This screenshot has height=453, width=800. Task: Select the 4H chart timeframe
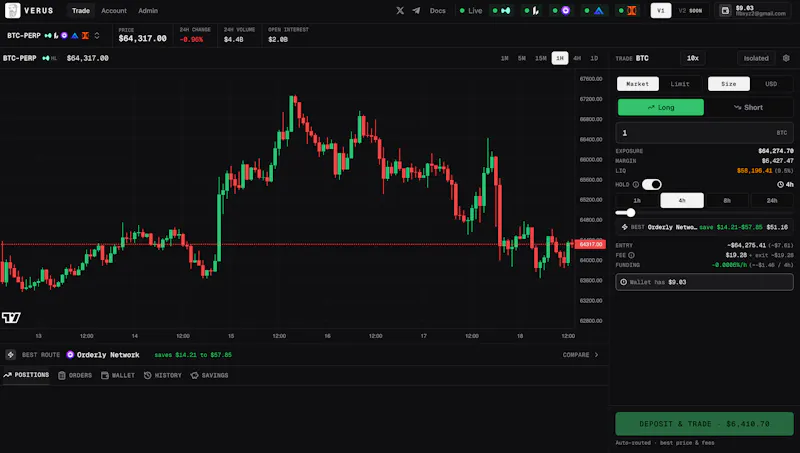(x=577, y=58)
